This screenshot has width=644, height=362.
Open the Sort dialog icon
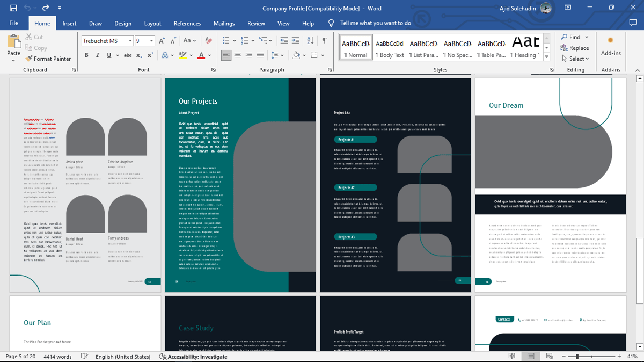pyautogui.click(x=310, y=40)
